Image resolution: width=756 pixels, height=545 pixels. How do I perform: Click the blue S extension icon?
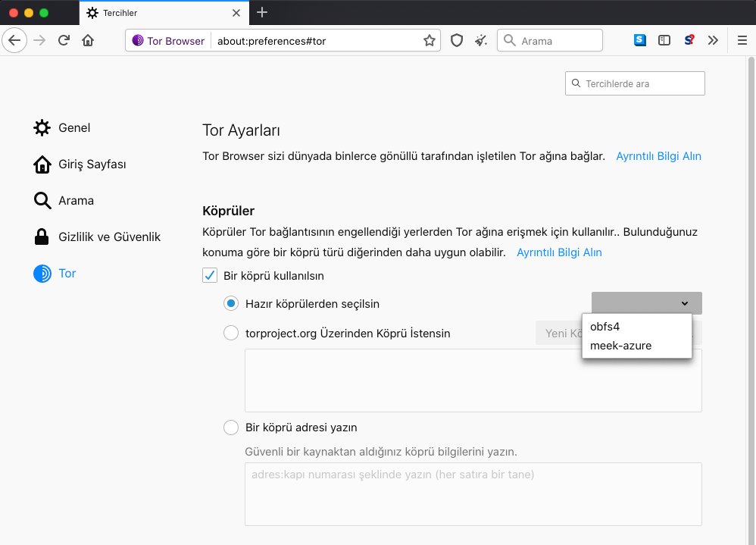point(640,40)
